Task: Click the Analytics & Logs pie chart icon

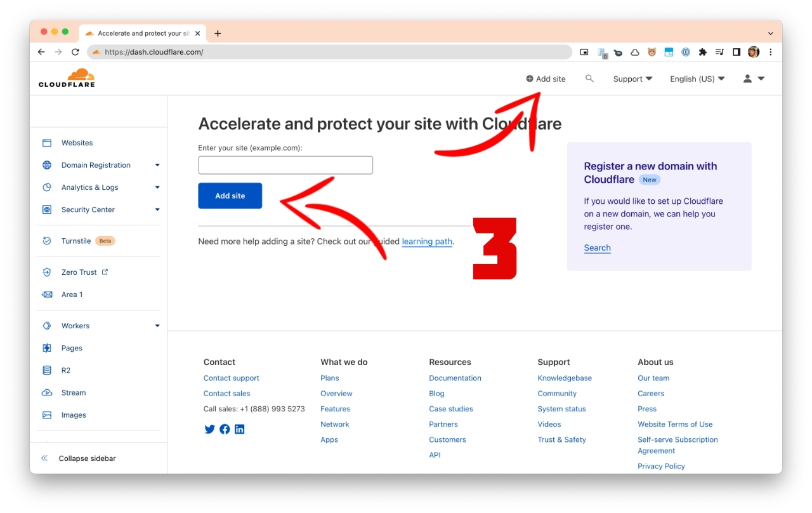Action: (47, 187)
